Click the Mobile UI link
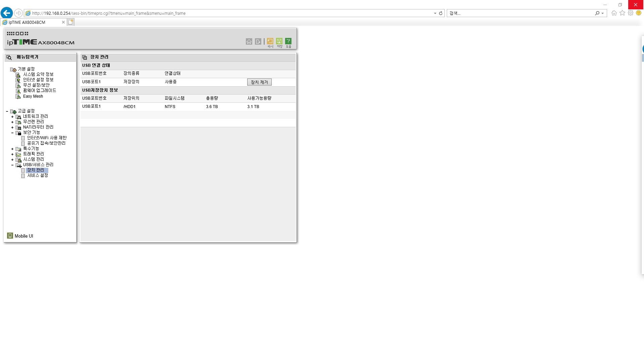This screenshot has height=349, width=644. pyautogui.click(x=24, y=236)
